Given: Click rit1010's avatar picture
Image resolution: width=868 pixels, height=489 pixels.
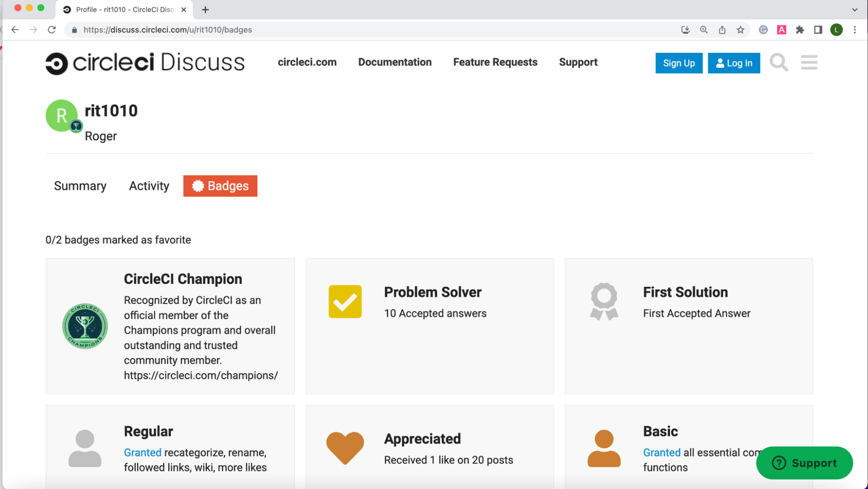Looking at the screenshot, I should click(x=61, y=115).
